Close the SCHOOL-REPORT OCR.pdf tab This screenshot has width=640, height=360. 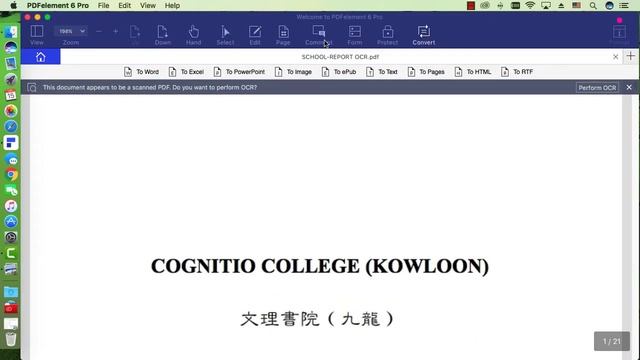(616, 57)
